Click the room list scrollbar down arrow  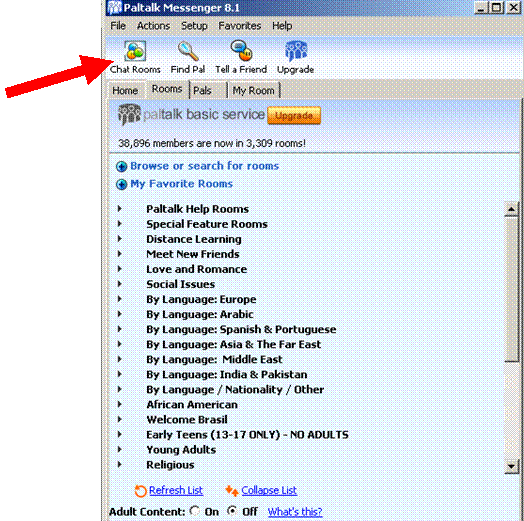click(511, 466)
